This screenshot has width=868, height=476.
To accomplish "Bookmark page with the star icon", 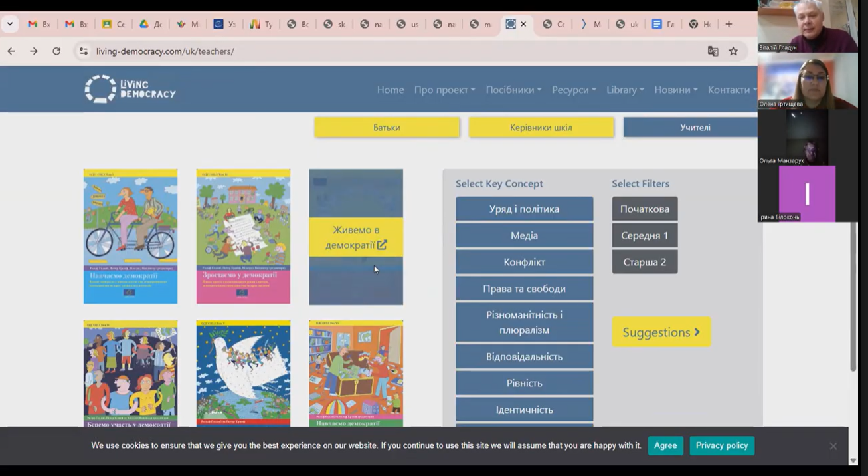I will point(733,51).
